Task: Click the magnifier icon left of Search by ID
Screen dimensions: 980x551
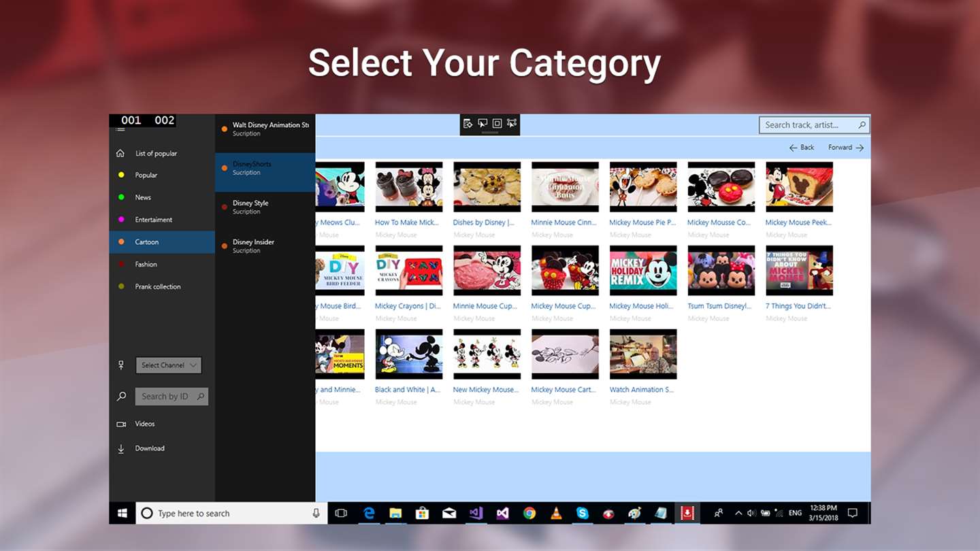Action: coord(121,397)
